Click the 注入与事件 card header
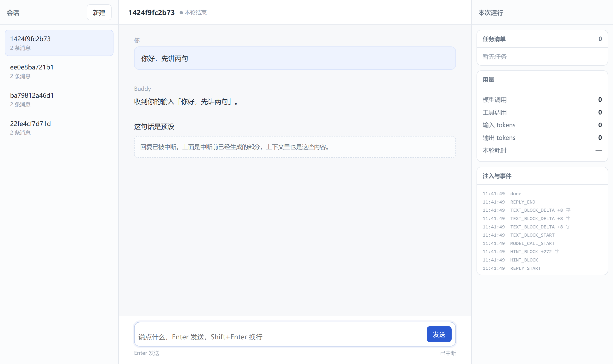Screen dimensions: 613x364 coord(542,176)
